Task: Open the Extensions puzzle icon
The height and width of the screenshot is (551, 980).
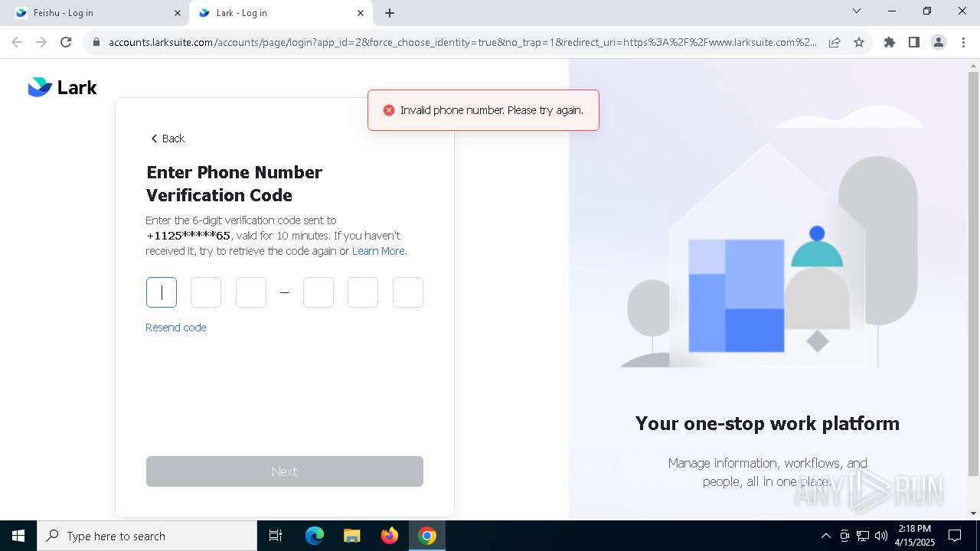Action: 890,42
